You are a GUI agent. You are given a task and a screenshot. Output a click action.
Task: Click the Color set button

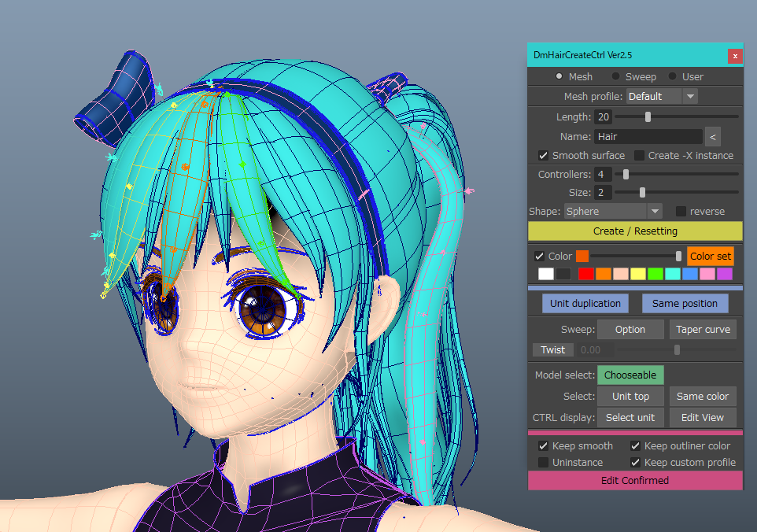point(710,257)
